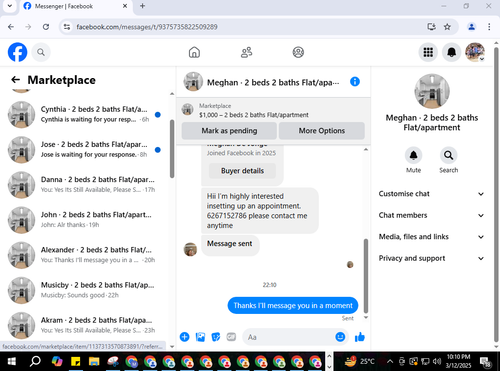This screenshot has width=500, height=371.
Task: Open the Marketplace listing $1,000 link
Action: (254, 115)
